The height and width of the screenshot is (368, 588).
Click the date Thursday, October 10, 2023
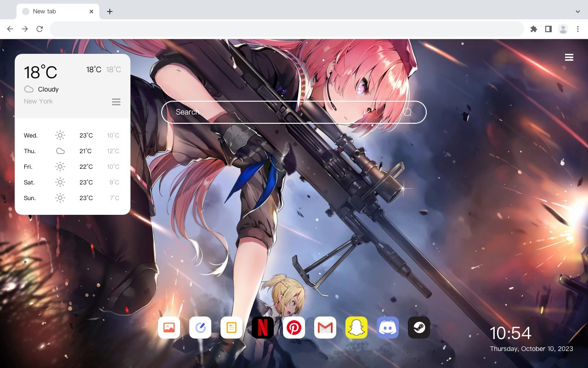(531, 349)
